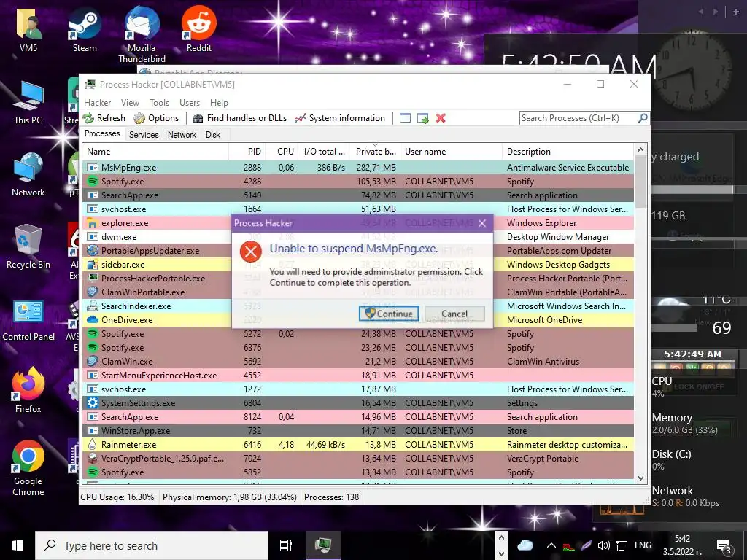Sort by Private bytes column header

tap(375, 152)
